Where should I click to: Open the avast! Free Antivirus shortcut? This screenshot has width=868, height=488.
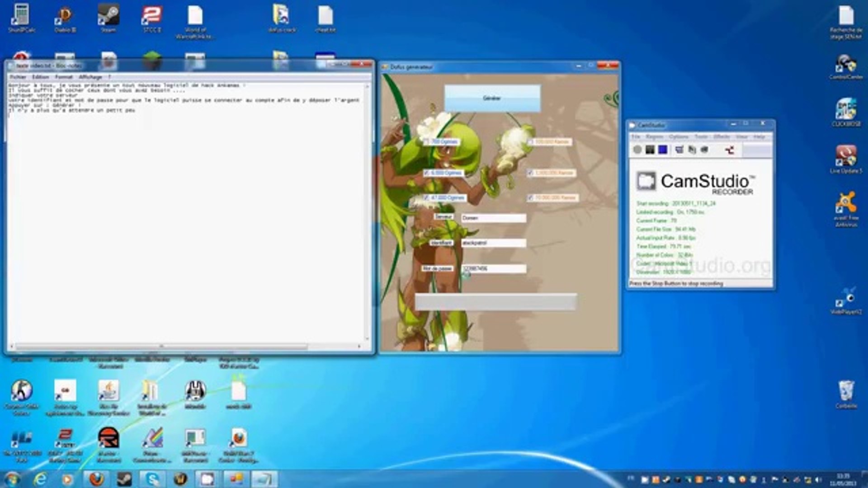[x=846, y=209]
